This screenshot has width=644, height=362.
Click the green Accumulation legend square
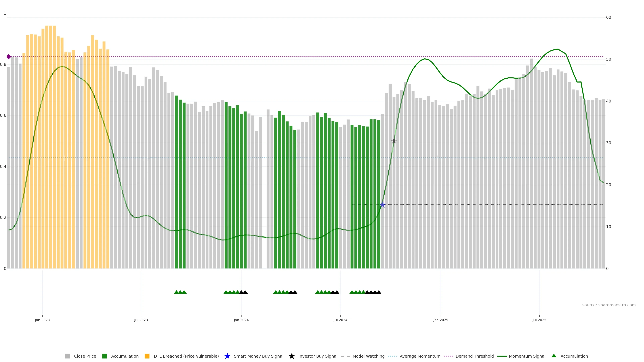click(104, 356)
